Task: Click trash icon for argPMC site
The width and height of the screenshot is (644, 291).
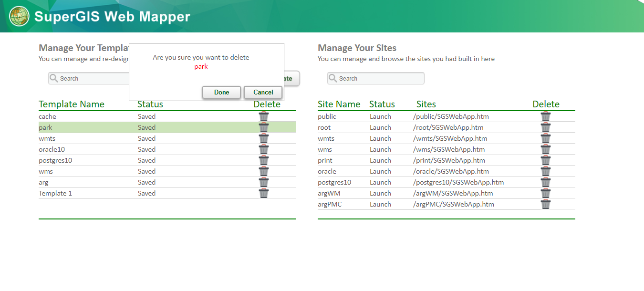Action: 546,204
